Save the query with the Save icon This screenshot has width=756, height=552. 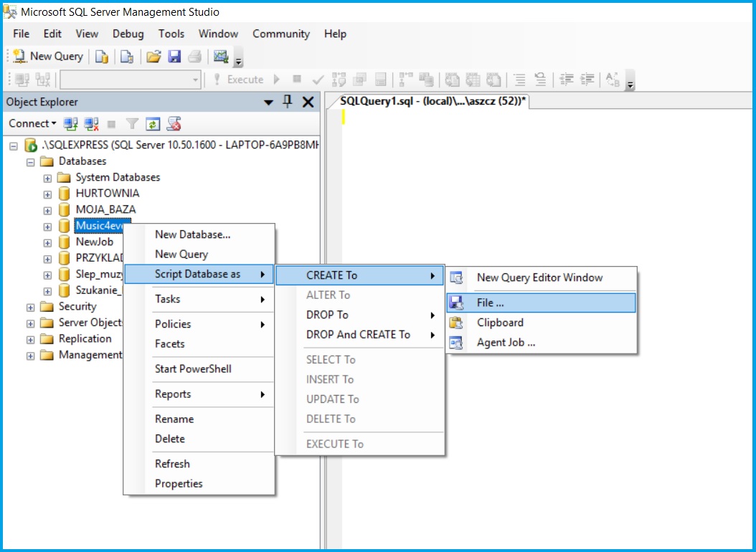pos(174,56)
